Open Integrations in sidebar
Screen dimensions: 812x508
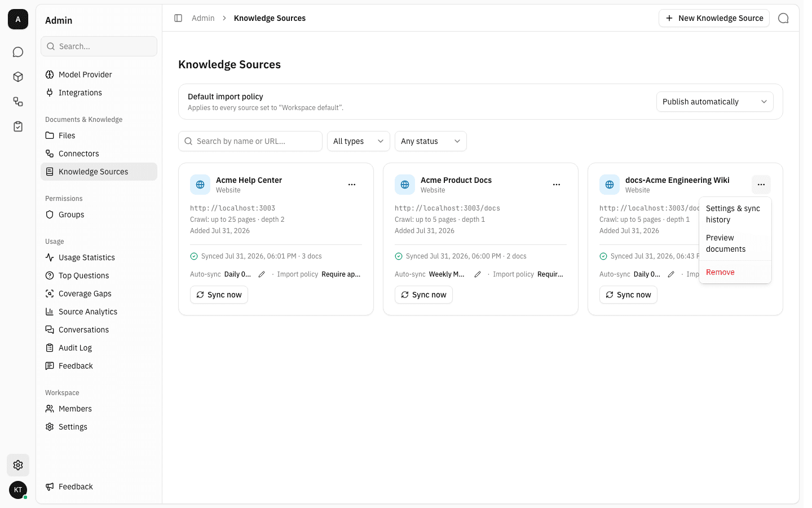point(99,93)
